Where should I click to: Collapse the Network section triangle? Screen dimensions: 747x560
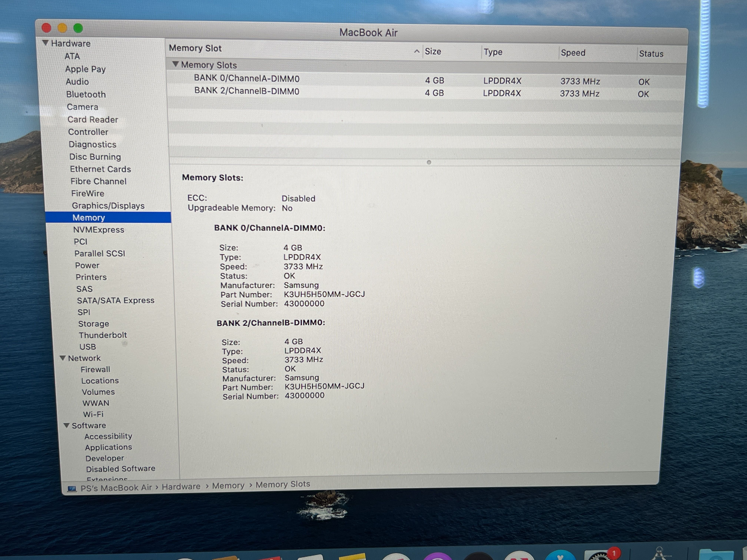pos(63,358)
